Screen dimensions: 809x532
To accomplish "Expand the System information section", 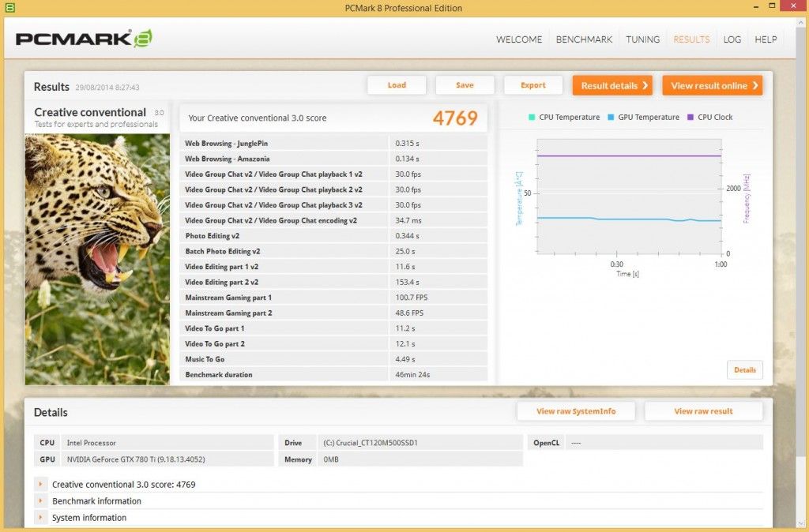I will click(x=40, y=517).
